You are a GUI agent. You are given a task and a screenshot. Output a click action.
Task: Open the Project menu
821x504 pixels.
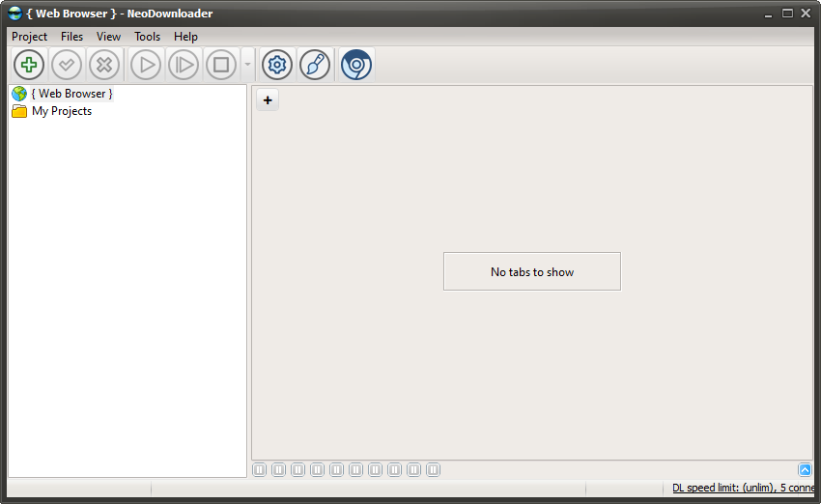coord(29,37)
